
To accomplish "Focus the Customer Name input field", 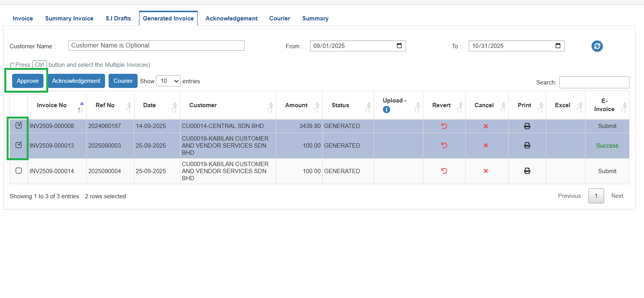I will (x=156, y=46).
